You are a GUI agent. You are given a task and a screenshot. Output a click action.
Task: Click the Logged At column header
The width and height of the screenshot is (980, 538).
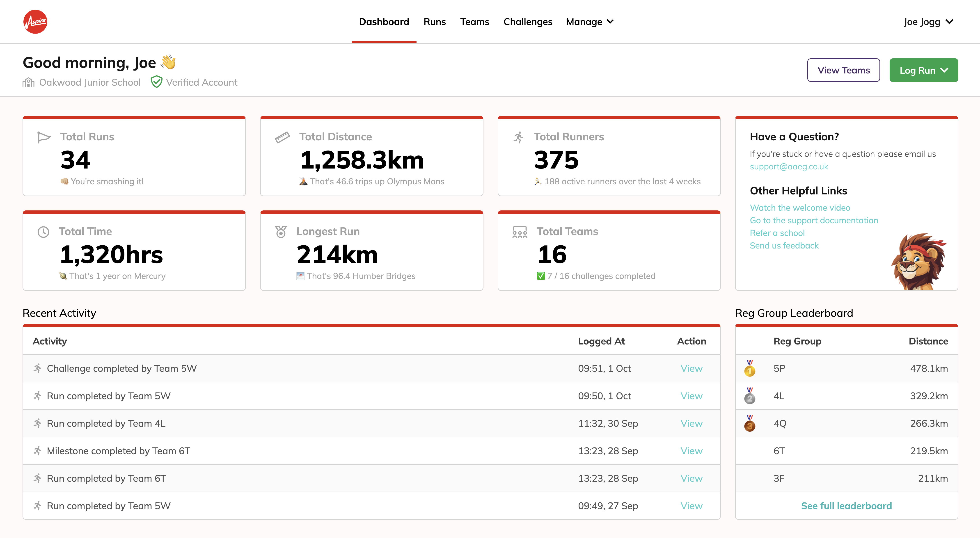click(601, 341)
